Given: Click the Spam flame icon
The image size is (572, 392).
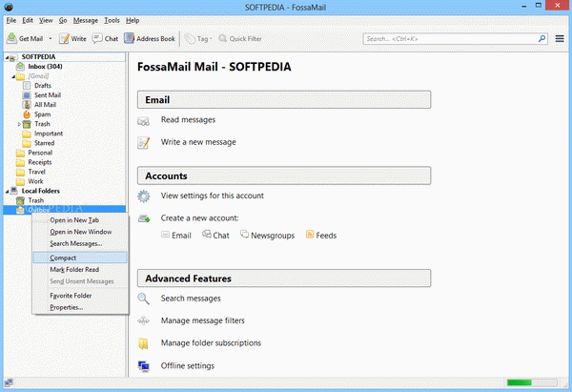Looking at the screenshot, I should (x=27, y=114).
